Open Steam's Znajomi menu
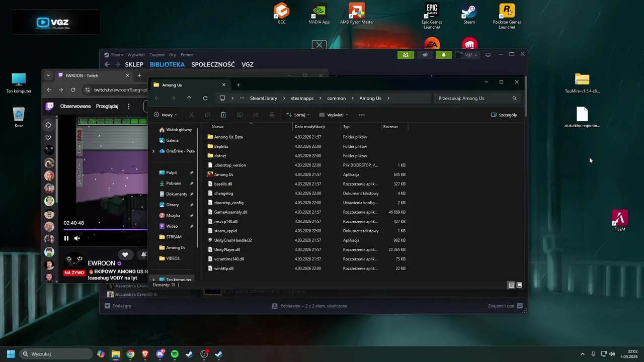Screen dimensions: 644x362 [157, 55]
